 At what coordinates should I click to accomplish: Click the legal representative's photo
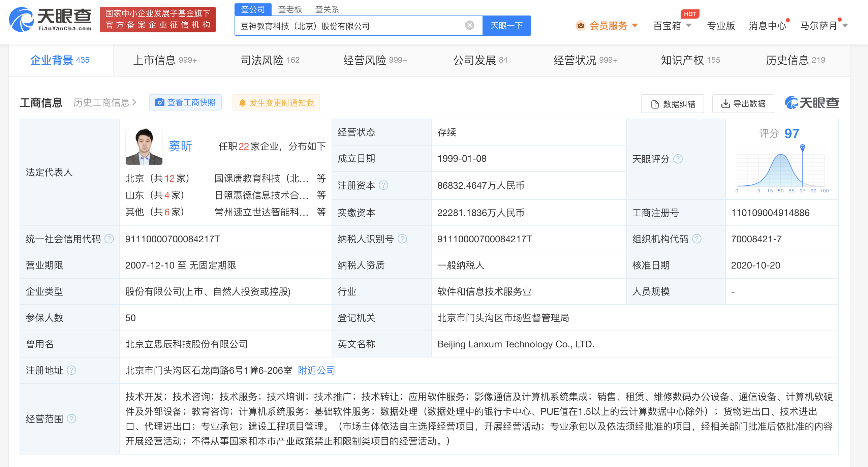click(144, 146)
